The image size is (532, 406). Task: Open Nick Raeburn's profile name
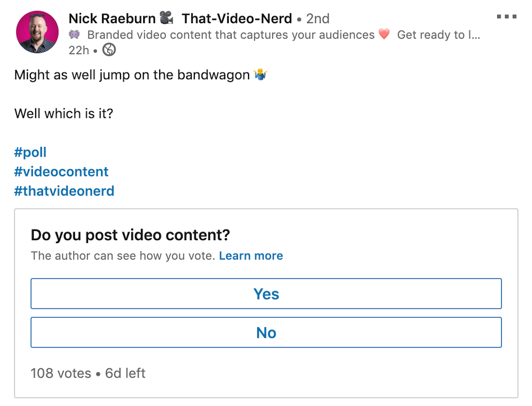click(112, 18)
